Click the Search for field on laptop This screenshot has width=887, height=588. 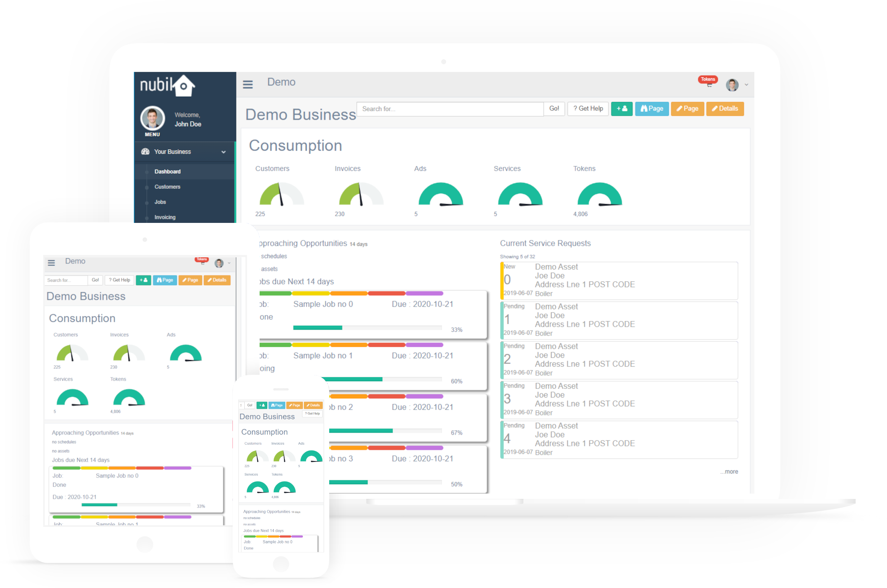[x=450, y=109]
